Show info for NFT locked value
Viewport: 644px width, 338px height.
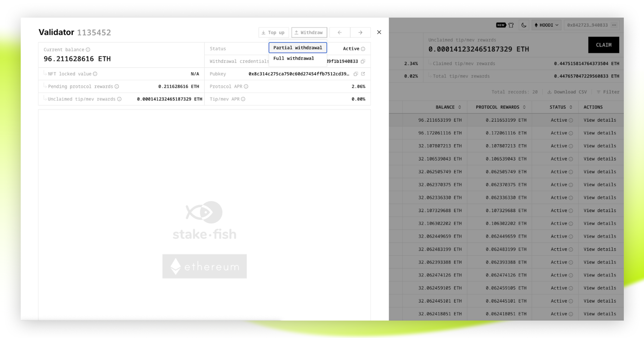(x=95, y=74)
